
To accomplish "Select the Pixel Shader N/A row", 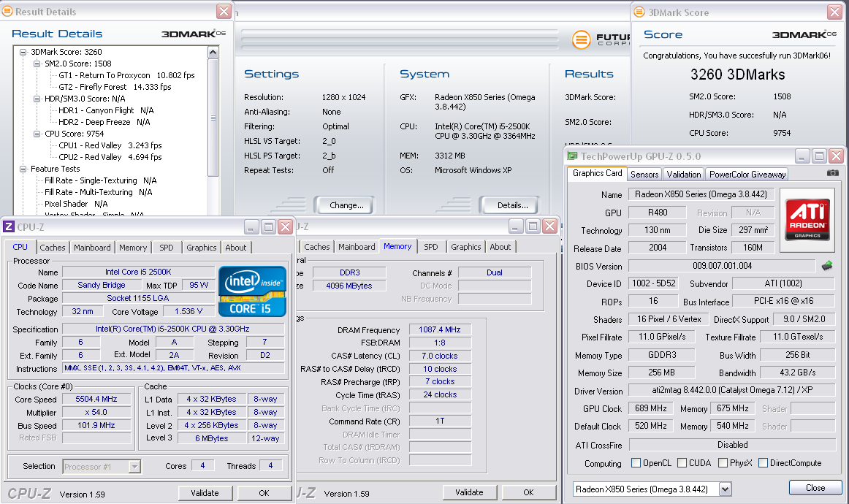I will click(x=76, y=204).
